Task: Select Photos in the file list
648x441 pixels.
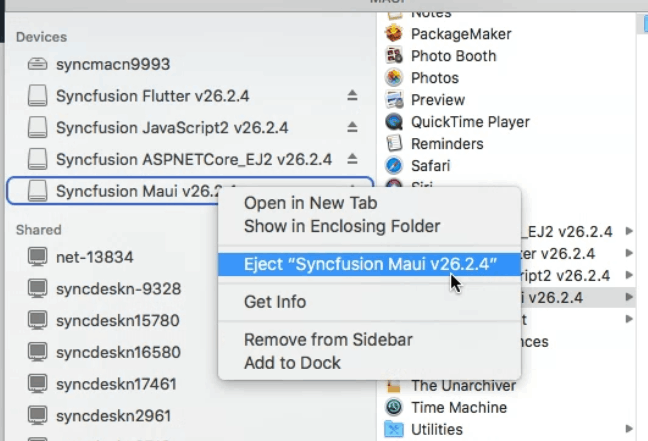Action: tap(435, 78)
